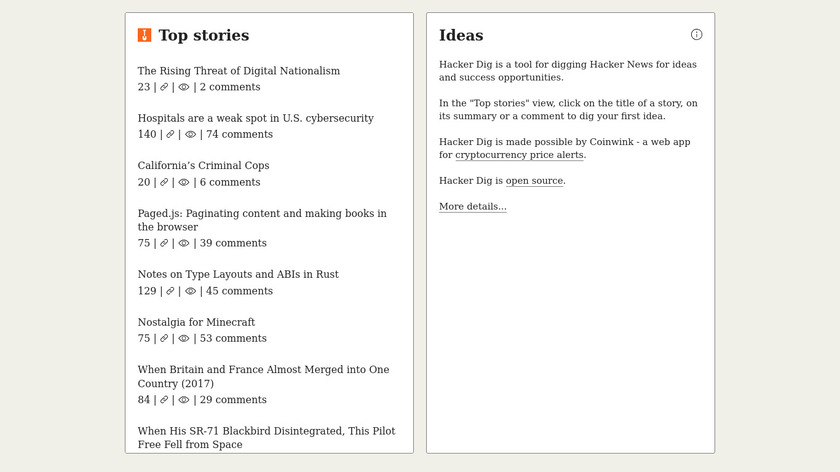Screen dimensions: 840x472
Task: Open link icon for California's Criminal Cops
Action: pyautogui.click(x=164, y=182)
